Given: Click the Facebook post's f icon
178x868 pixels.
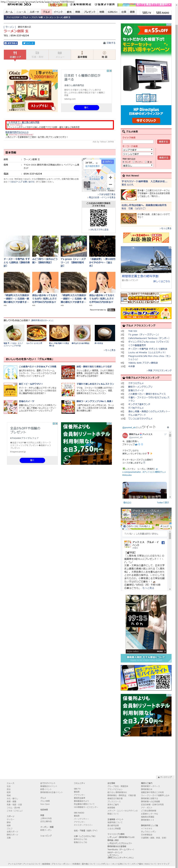Looking at the screenshot, I should (163, 542).
